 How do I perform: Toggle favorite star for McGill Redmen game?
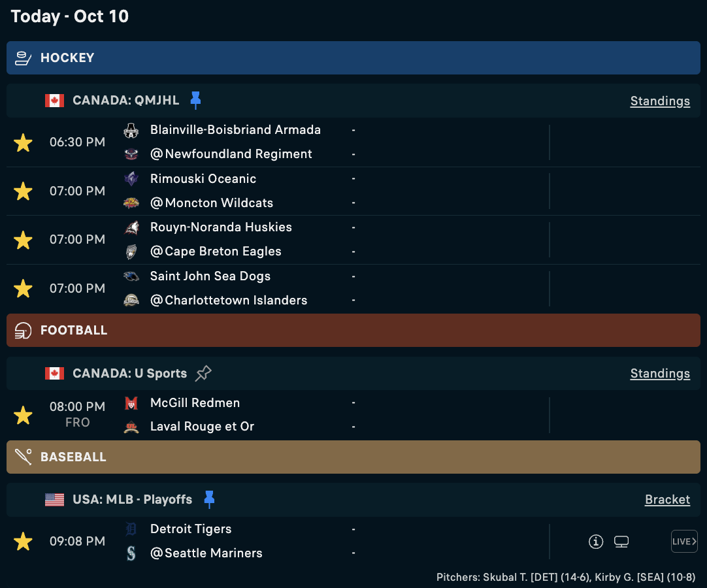[x=23, y=415]
